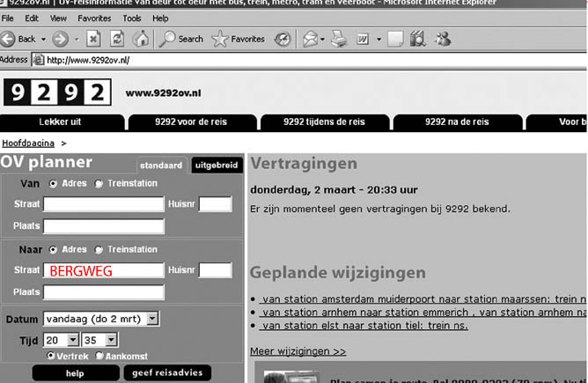Open the amsterdam muiderpoort naar maarssen link
Viewport: 588px width, 383px height.
coord(423,299)
